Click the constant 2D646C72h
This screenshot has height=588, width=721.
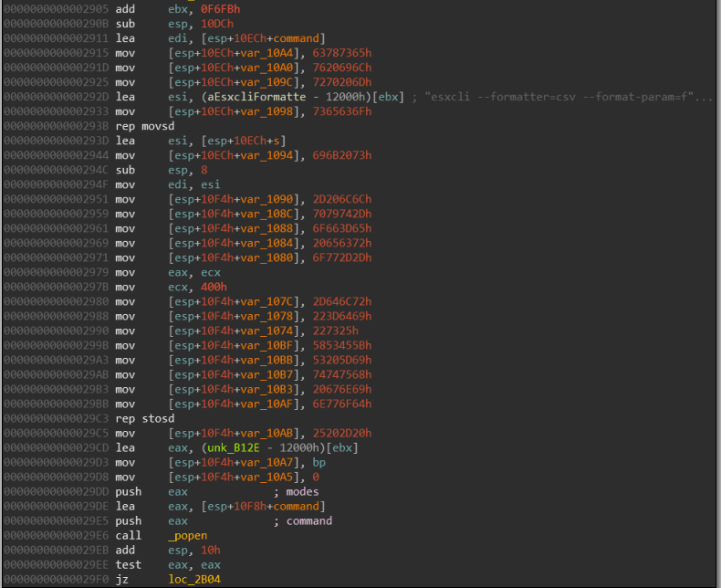[x=342, y=301]
